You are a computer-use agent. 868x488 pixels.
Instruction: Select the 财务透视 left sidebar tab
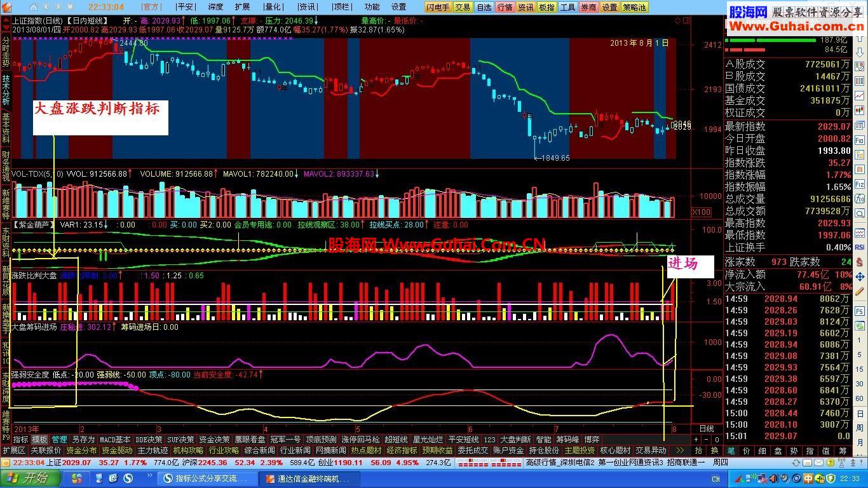(x=6, y=166)
